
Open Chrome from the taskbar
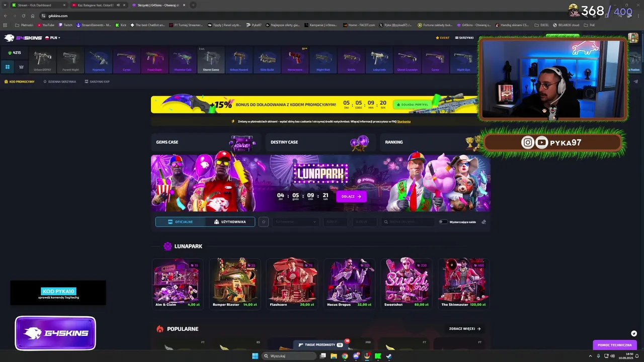(x=345, y=356)
